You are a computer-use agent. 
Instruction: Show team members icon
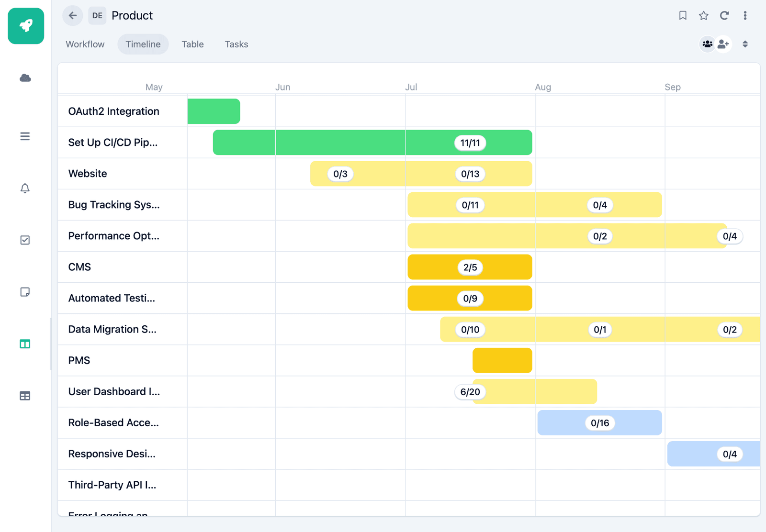tap(708, 44)
